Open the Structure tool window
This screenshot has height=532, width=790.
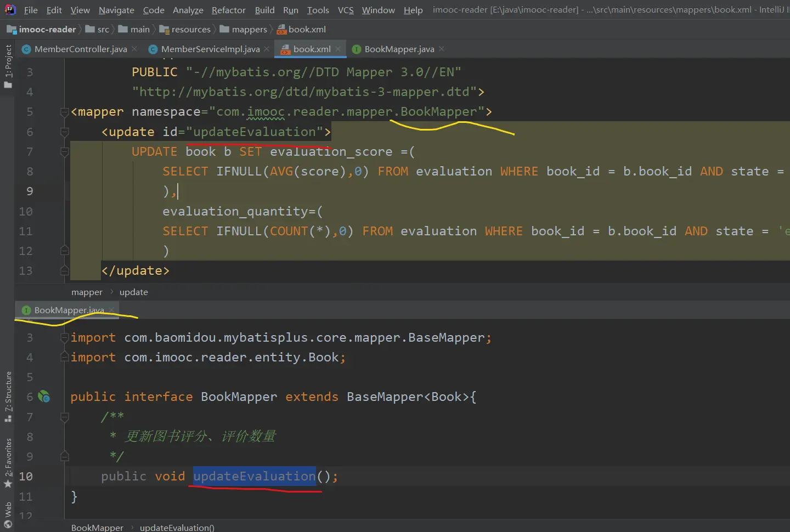tap(8, 396)
